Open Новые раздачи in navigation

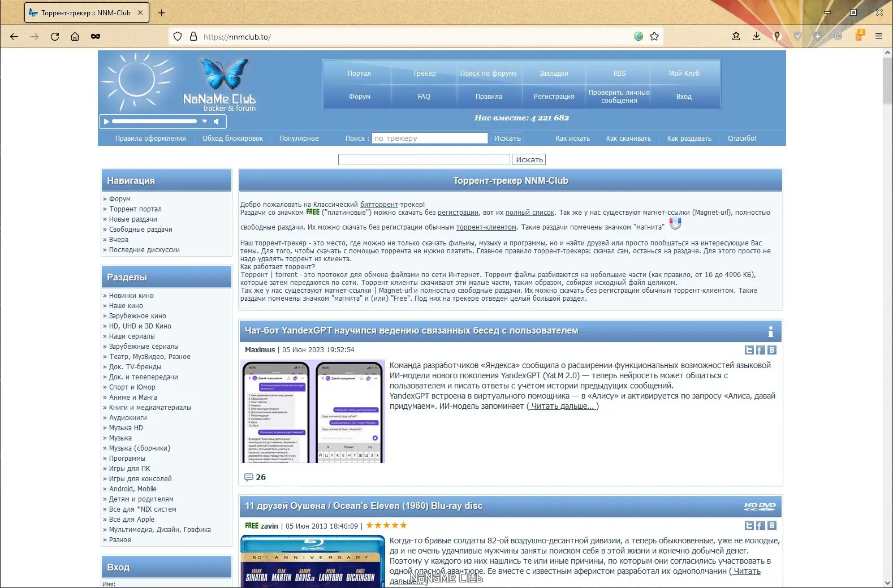tap(133, 219)
